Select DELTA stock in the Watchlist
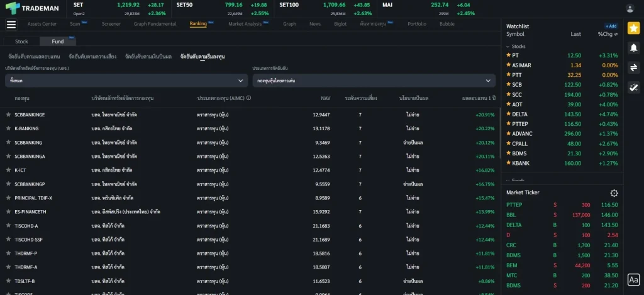The height and width of the screenshot is (295, 644). [520, 114]
